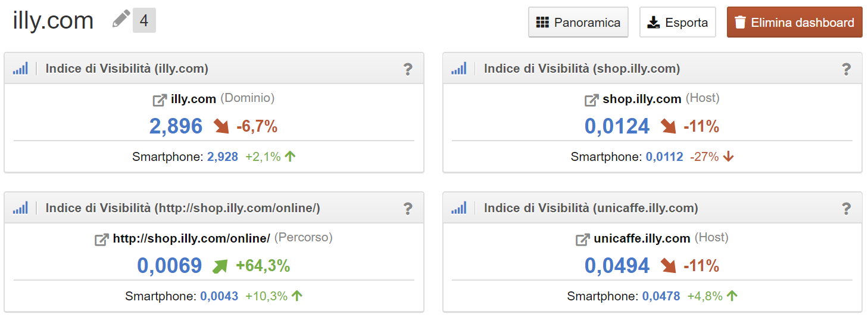Image resolution: width=868 pixels, height=323 pixels.
Task: Open the shop.illy.com host link
Action: click(x=642, y=100)
